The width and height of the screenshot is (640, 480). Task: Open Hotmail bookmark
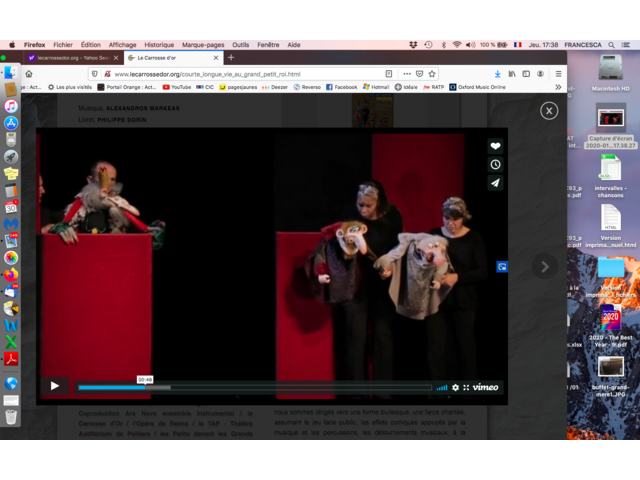click(376, 87)
